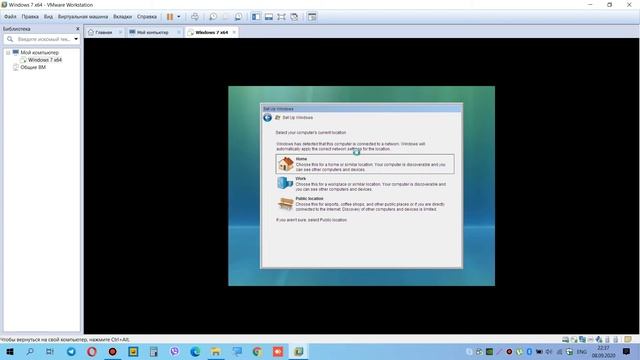Open File Explorer from the taskbar
This screenshot has height=360, width=640.
pos(216,351)
